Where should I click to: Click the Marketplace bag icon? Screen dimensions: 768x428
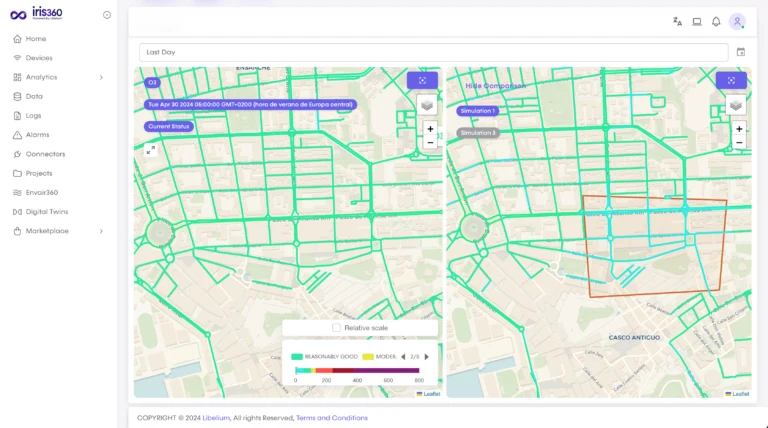click(x=17, y=231)
